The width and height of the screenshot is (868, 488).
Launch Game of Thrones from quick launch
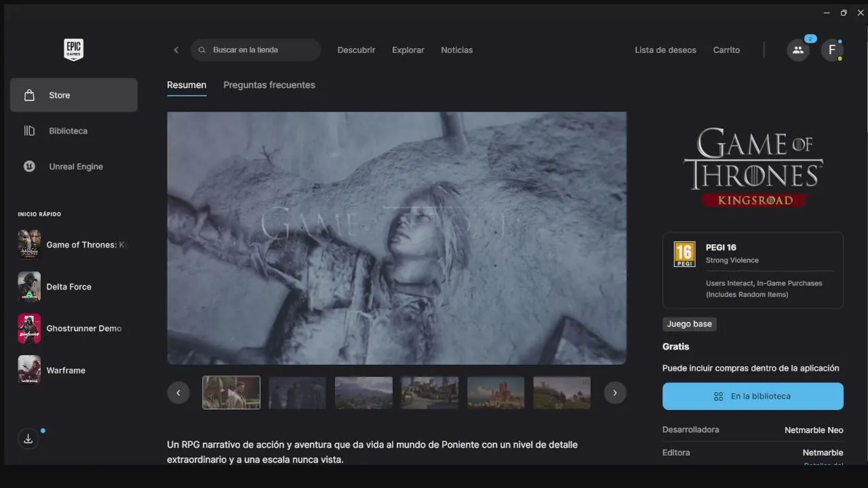73,245
